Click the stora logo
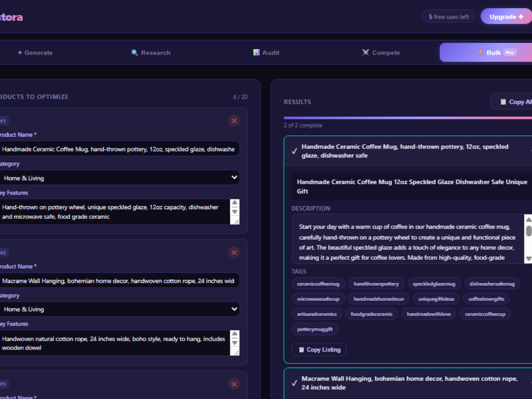 coord(11,17)
